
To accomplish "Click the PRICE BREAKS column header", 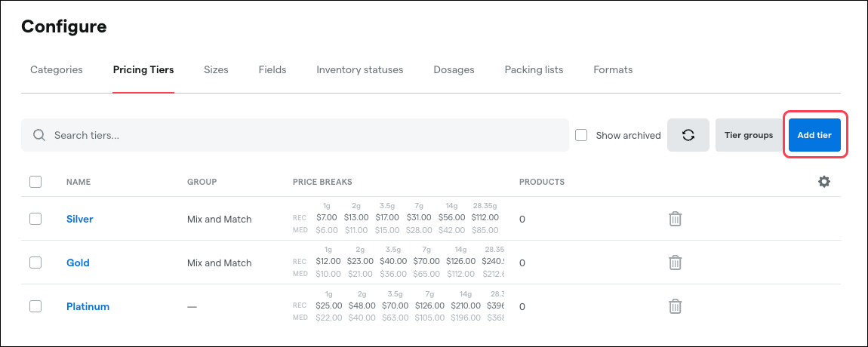I will pyautogui.click(x=323, y=182).
